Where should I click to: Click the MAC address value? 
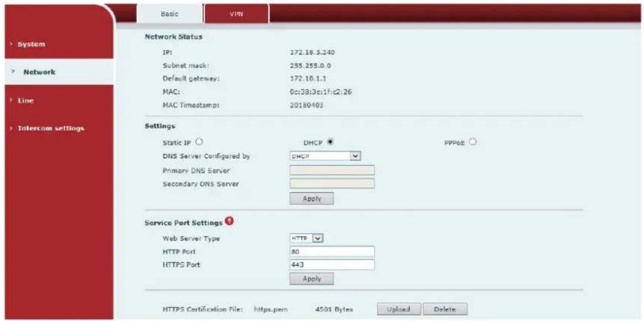click(321, 92)
